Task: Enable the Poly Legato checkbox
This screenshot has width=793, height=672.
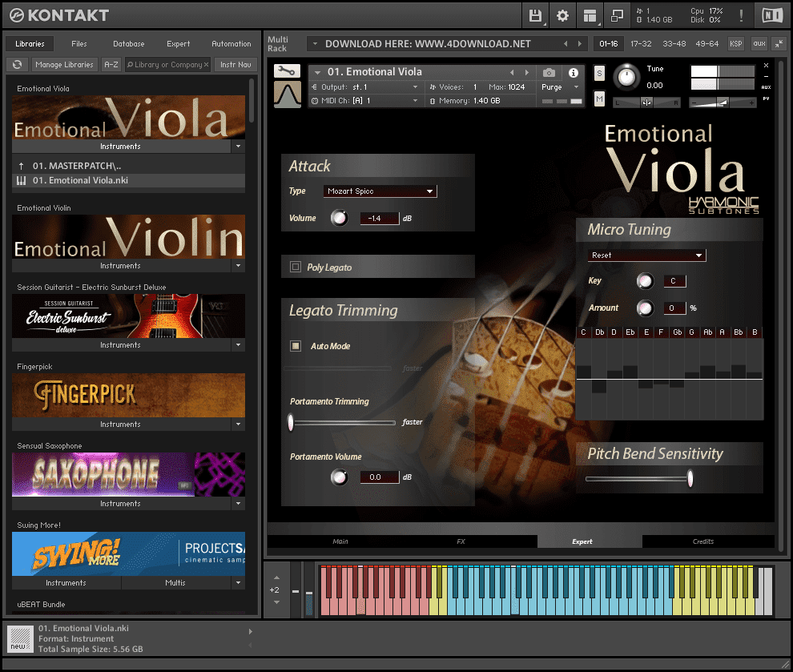Action: pyautogui.click(x=296, y=267)
